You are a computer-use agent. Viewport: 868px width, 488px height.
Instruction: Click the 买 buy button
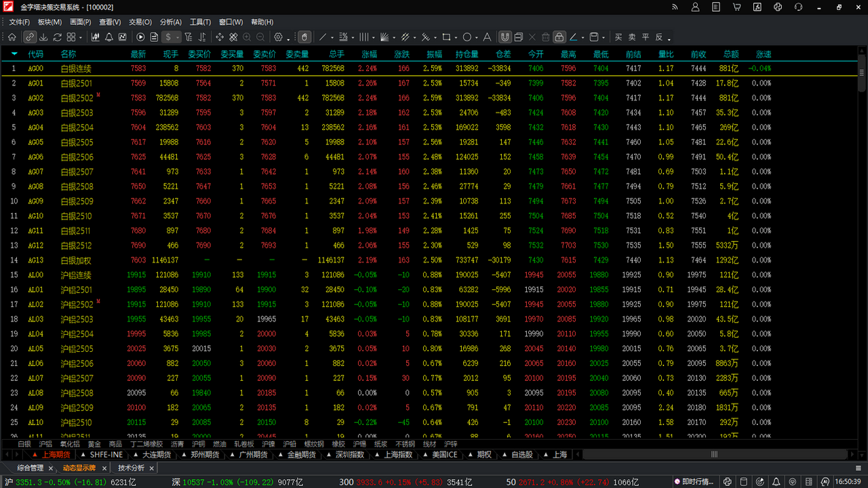point(618,37)
